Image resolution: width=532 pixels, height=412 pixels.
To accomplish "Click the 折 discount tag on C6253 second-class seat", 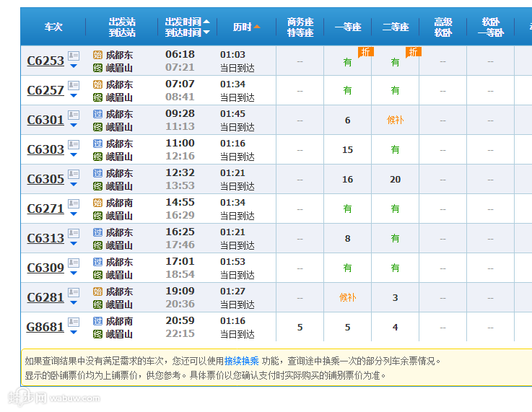I will click(414, 52).
